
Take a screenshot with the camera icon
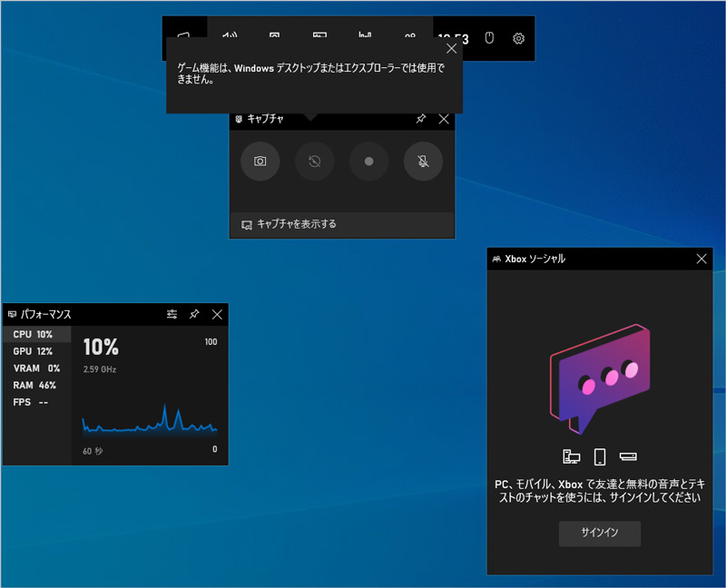(260, 162)
